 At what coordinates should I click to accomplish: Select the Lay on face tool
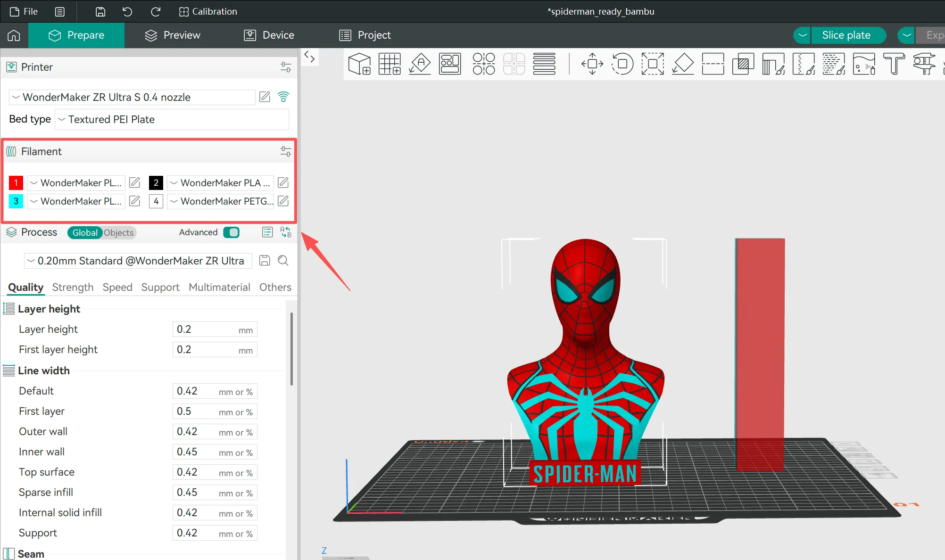(683, 64)
